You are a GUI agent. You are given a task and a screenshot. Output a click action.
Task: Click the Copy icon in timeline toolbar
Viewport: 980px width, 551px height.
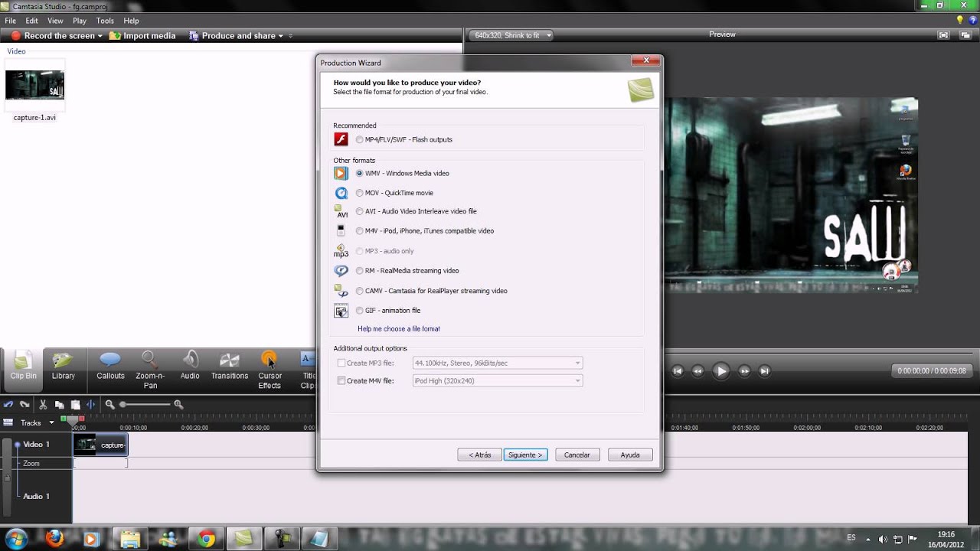click(59, 404)
